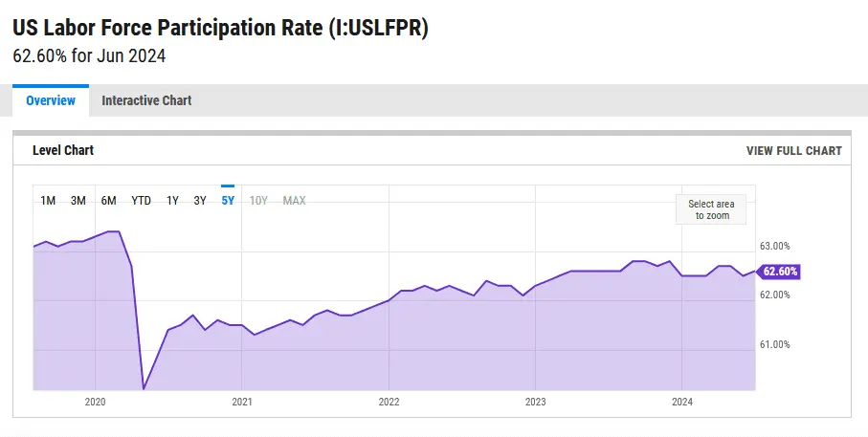Screen dimensions: 868x437
Task: Click the 63.00% y-axis label
Action: (x=774, y=247)
